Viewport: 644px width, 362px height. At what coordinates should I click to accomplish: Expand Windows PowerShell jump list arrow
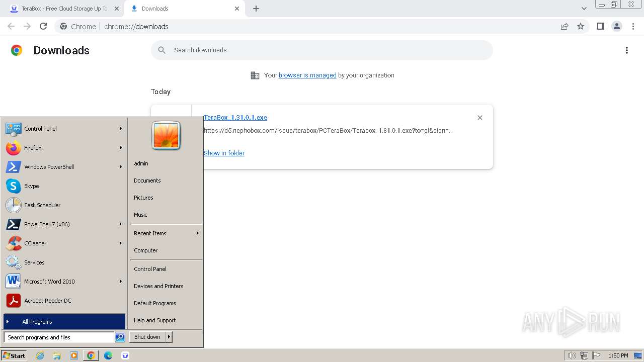pyautogui.click(x=121, y=167)
